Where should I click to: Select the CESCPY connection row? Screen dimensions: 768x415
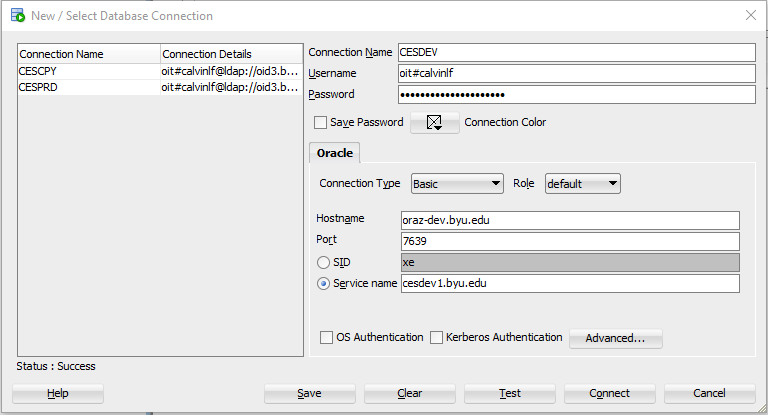pos(160,72)
